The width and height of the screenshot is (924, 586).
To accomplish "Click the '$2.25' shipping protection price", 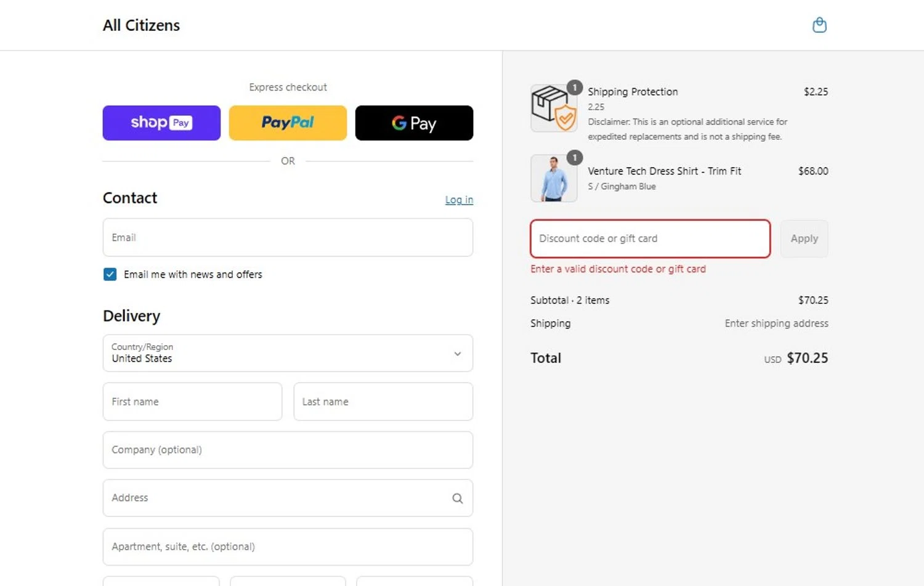I will (x=816, y=91).
